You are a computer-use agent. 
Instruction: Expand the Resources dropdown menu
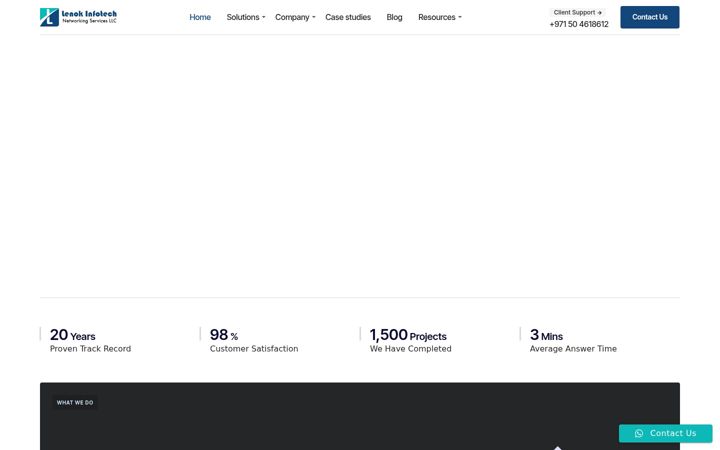[x=439, y=17]
